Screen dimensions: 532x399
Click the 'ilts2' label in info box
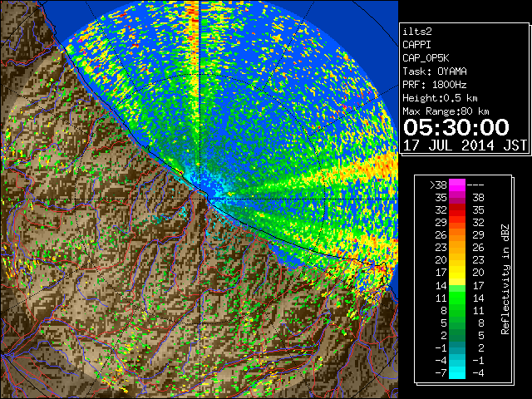click(x=417, y=32)
